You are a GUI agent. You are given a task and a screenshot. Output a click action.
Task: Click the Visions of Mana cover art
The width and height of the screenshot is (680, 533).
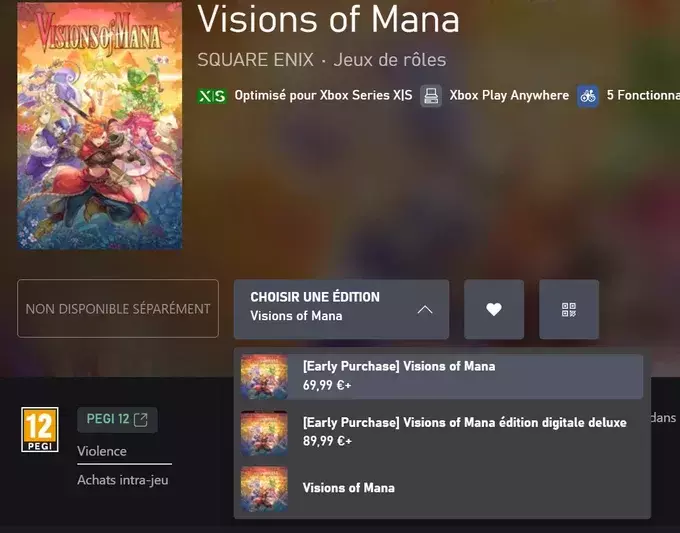(100, 125)
